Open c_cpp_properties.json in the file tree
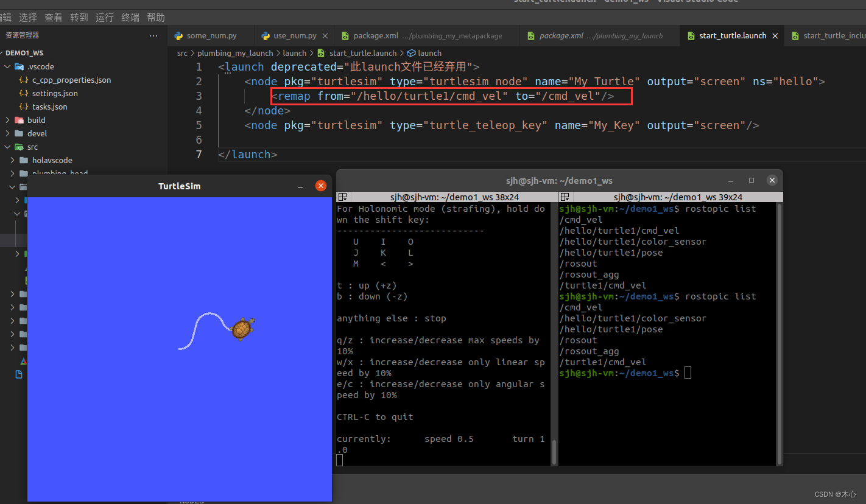Image resolution: width=866 pixels, height=504 pixels. click(71, 80)
